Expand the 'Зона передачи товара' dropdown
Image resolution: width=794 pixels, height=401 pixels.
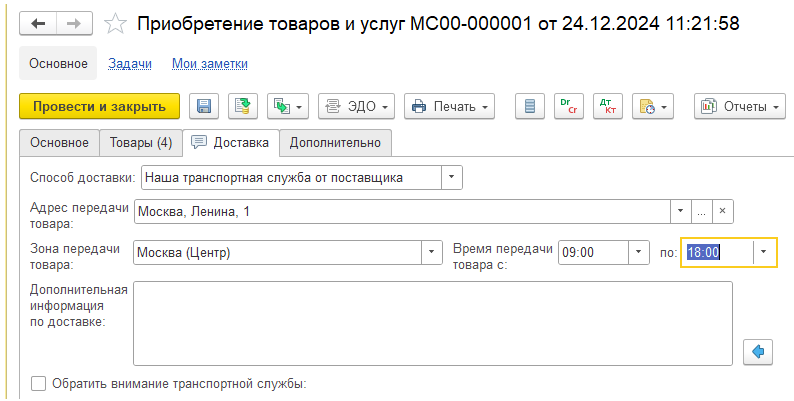tap(432, 253)
